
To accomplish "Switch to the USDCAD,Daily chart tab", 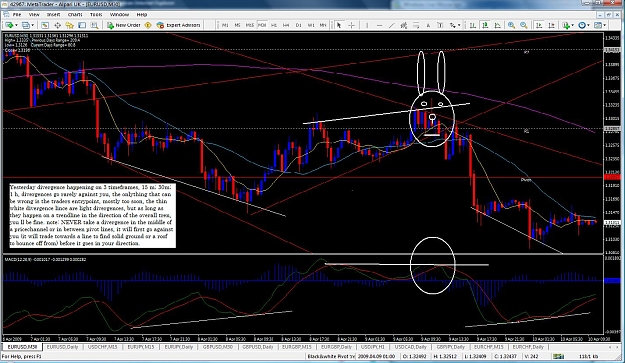I will [411, 347].
